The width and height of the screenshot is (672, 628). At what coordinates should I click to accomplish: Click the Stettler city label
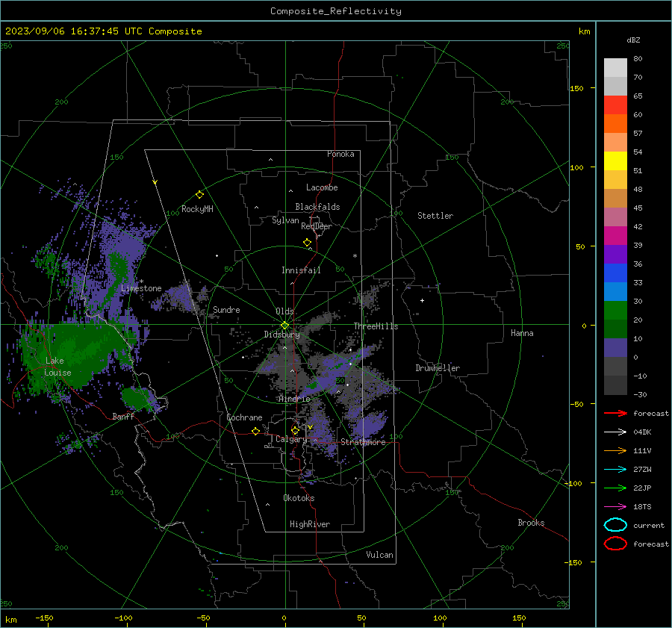pos(435,216)
